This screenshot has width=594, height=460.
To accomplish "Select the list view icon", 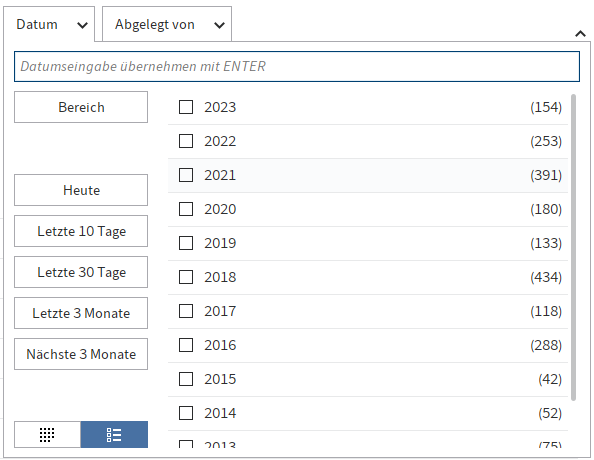I will (114, 434).
